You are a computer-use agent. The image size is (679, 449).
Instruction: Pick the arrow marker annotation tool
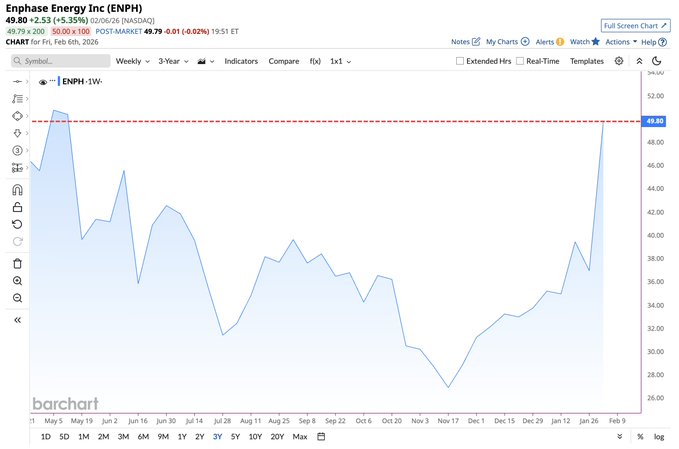coord(17,133)
